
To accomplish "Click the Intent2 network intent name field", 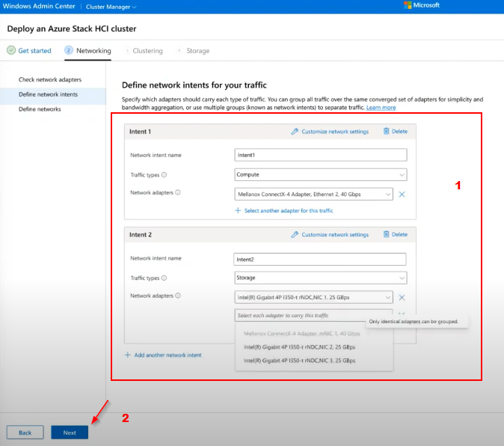I will pyautogui.click(x=320, y=259).
